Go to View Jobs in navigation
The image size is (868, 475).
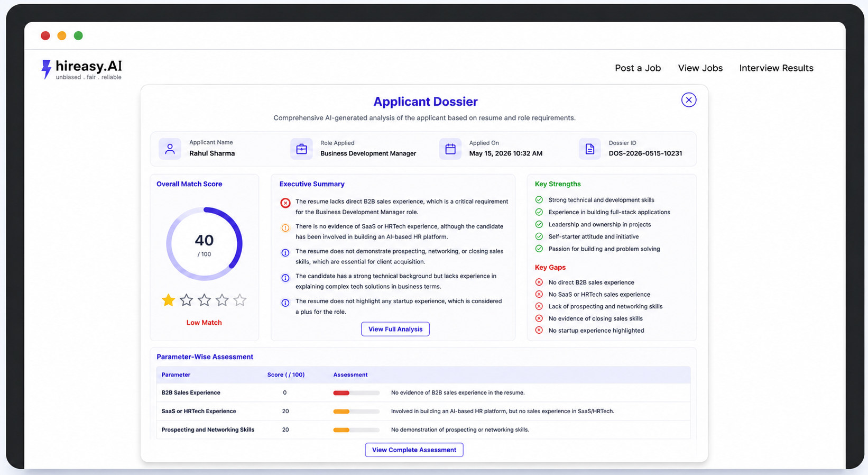tap(700, 68)
